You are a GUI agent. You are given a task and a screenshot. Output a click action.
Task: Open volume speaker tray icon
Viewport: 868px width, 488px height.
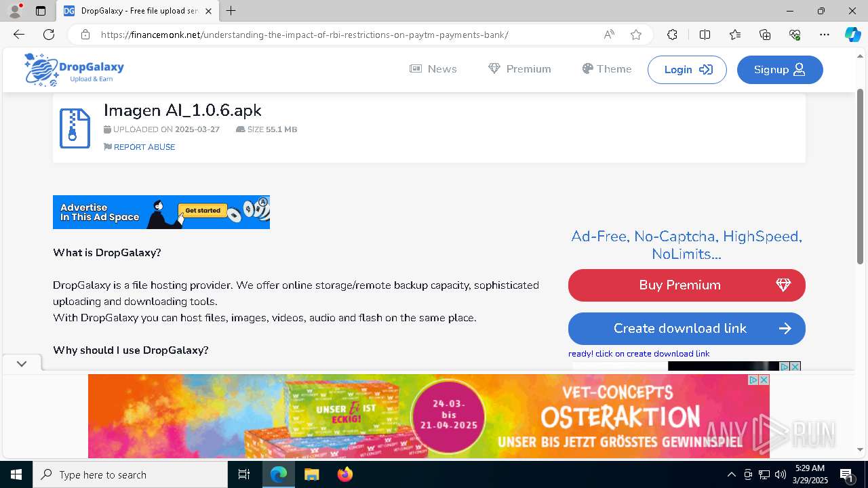point(780,474)
